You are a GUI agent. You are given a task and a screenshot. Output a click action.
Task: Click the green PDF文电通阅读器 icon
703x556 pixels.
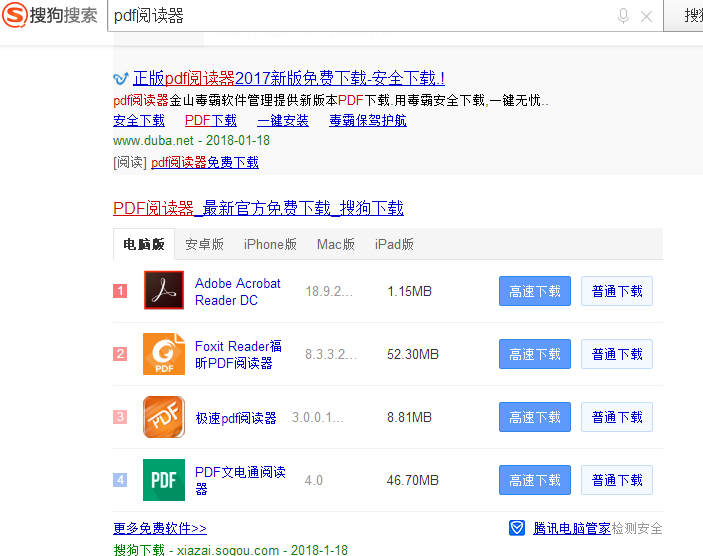click(164, 480)
